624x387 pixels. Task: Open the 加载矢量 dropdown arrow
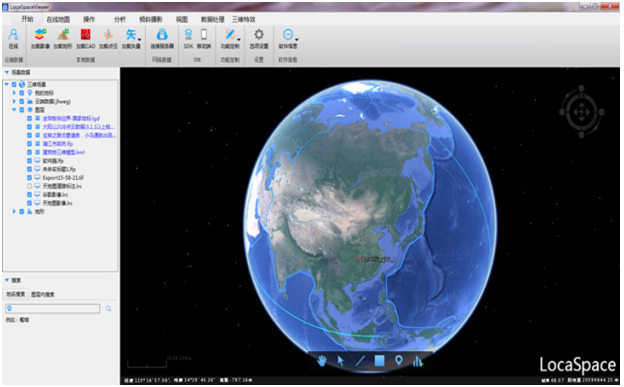[139, 39]
